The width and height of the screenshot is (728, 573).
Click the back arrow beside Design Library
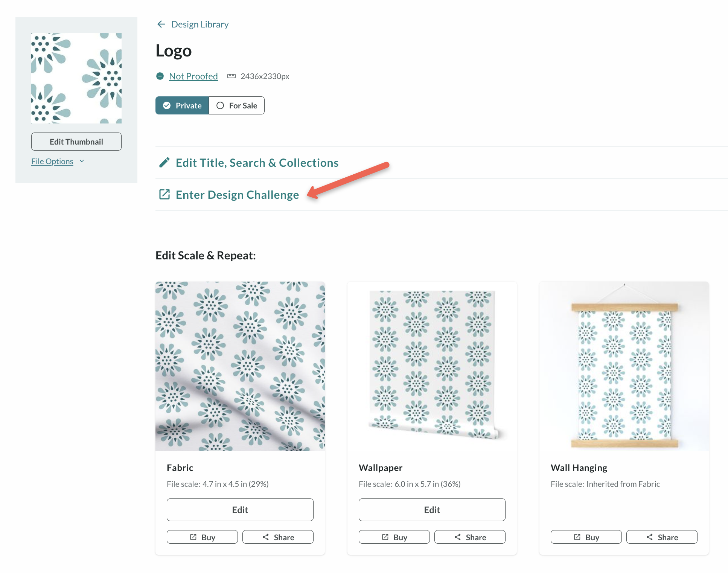[161, 24]
